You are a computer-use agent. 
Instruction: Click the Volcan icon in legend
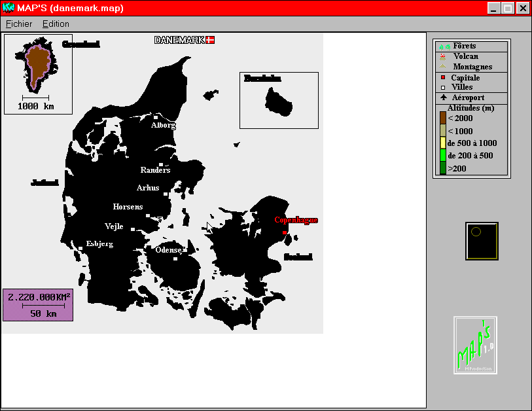click(443, 57)
